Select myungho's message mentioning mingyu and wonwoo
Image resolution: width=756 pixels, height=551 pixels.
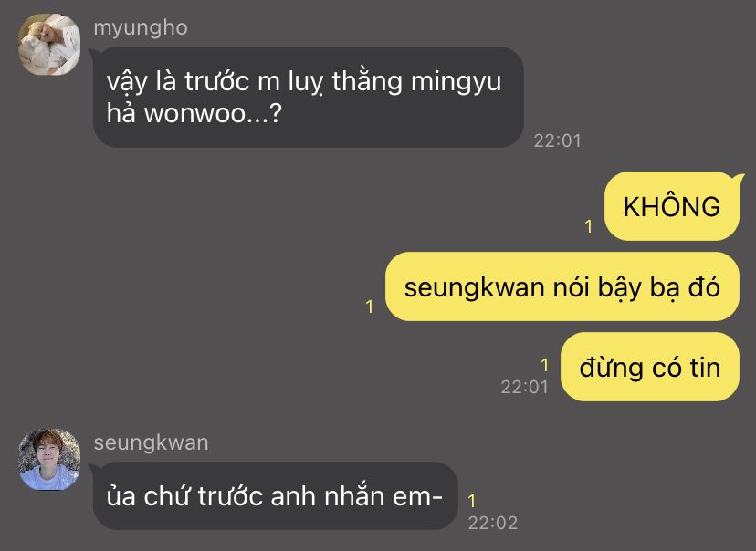(308, 98)
